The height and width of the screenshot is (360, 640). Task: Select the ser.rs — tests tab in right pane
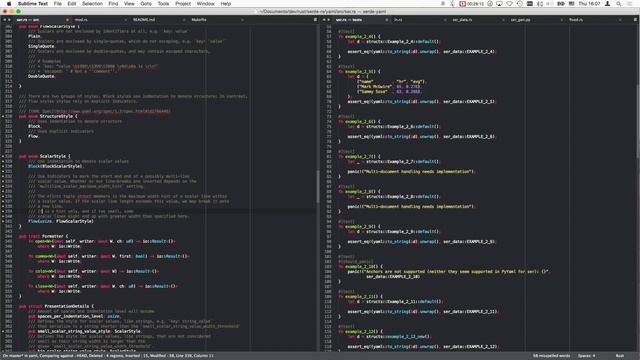tap(349, 20)
